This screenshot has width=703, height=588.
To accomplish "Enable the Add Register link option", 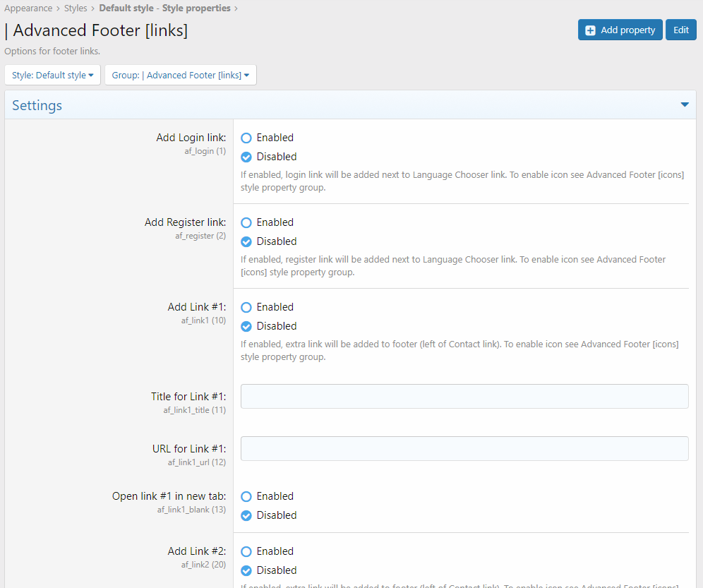I will pyautogui.click(x=246, y=223).
